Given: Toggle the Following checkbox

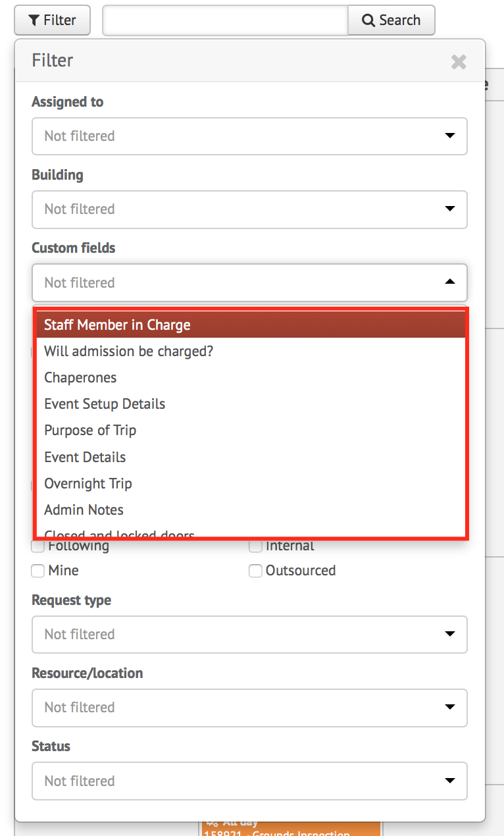Looking at the screenshot, I should (38, 546).
